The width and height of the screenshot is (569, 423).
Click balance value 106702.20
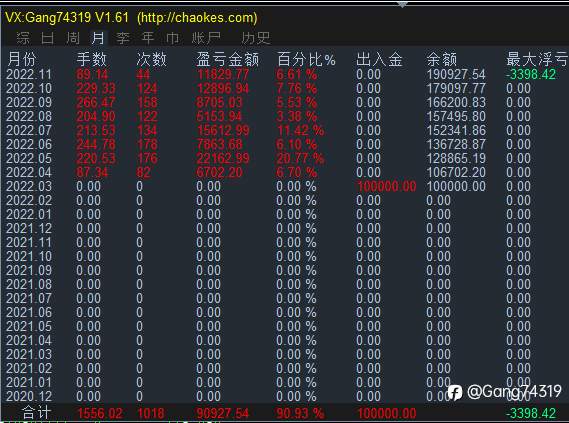[x=456, y=172]
